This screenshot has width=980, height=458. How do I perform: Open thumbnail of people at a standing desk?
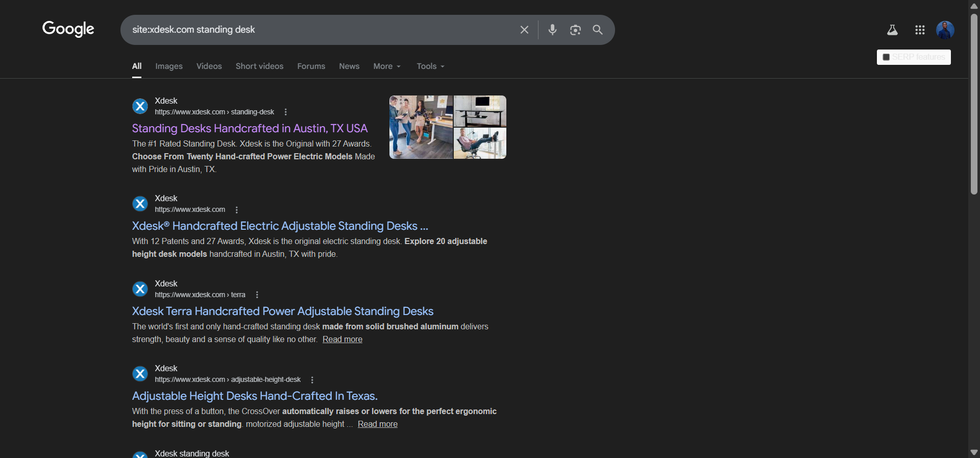[x=421, y=127]
